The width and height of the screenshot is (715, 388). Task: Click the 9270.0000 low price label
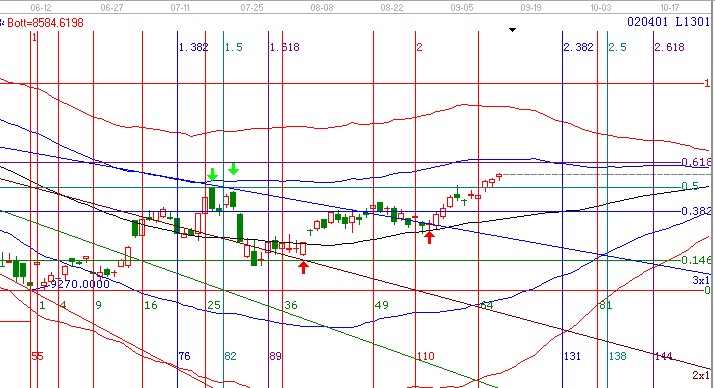point(80,284)
